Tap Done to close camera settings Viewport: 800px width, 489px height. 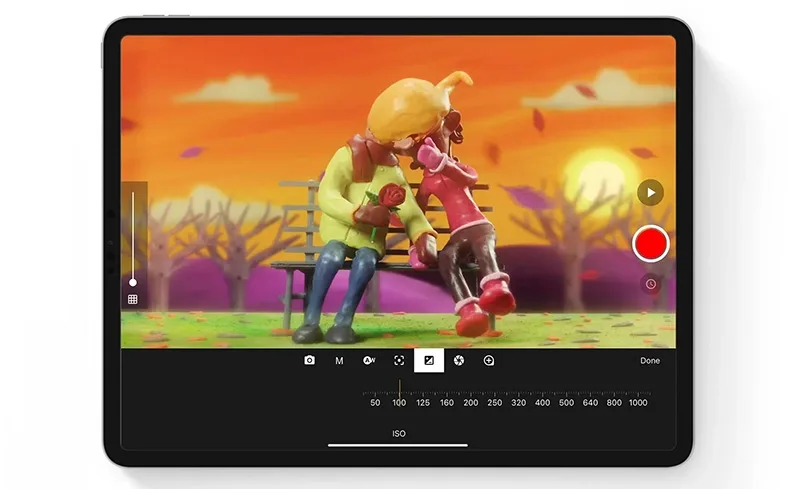click(x=650, y=360)
